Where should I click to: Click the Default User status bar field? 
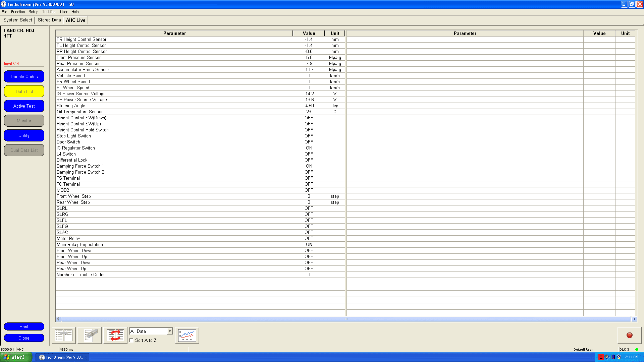[x=595, y=349]
